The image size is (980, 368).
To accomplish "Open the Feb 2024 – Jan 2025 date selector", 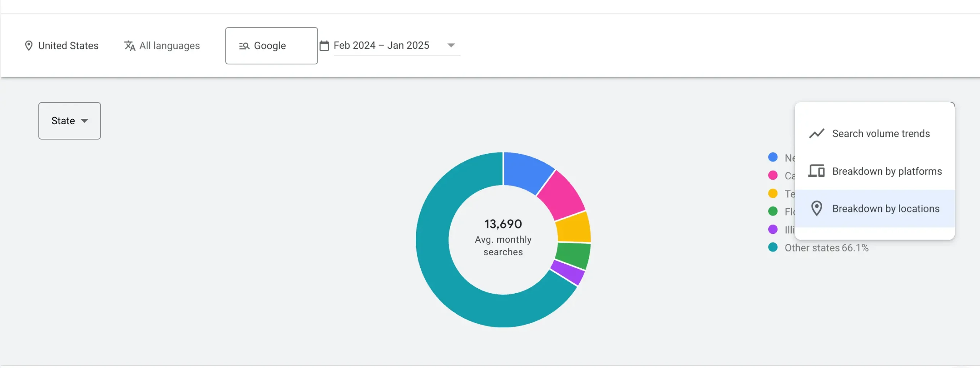I will [x=381, y=45].
